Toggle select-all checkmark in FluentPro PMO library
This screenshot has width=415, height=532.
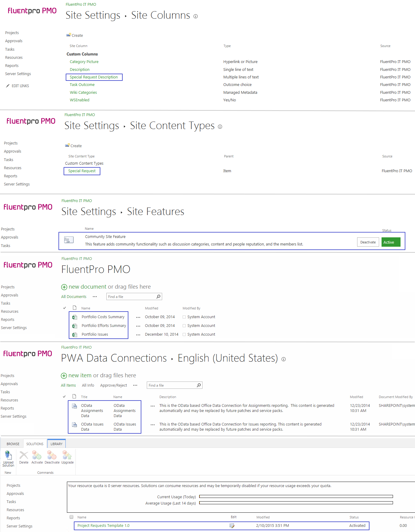coord(64,308)
